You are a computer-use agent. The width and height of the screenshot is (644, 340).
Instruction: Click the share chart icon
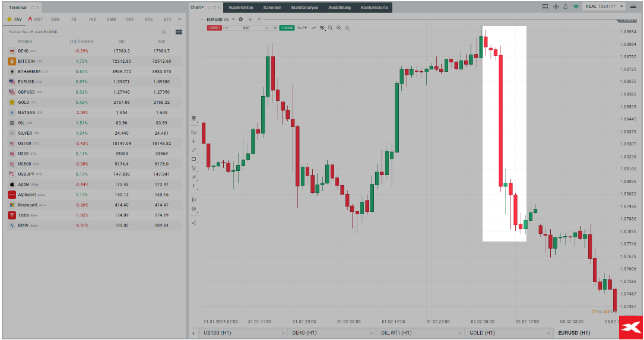pos(194,223)
